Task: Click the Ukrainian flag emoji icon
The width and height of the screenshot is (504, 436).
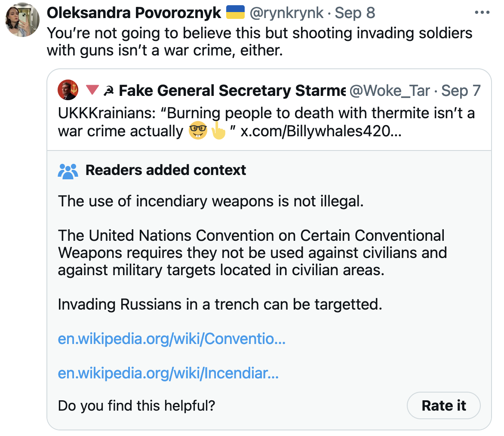Action: tap(235, 12)
